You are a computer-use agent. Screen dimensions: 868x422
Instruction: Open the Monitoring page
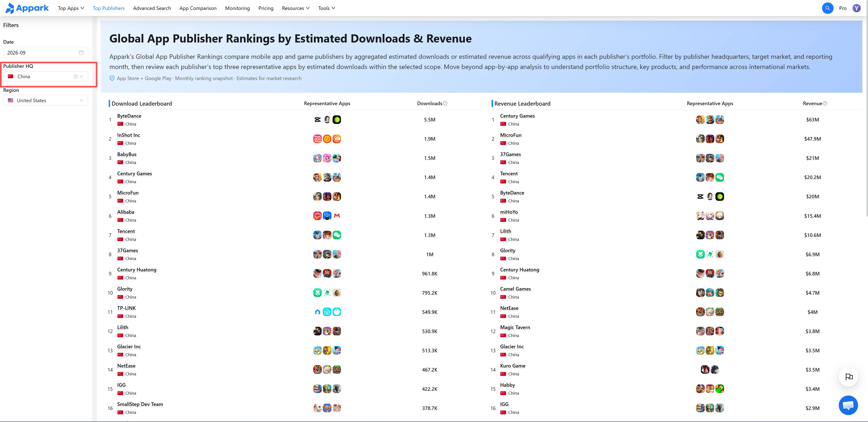237,8
